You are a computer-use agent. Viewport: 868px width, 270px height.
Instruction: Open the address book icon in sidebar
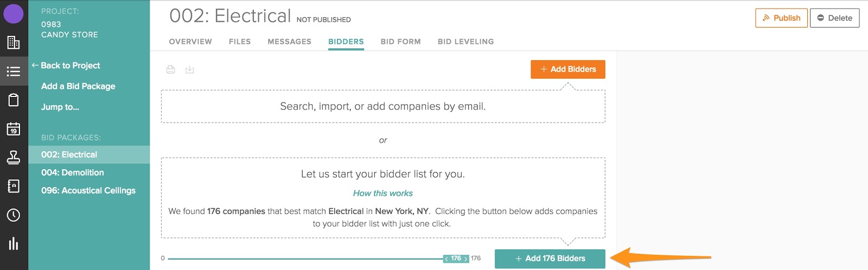[x=14, y=186]
